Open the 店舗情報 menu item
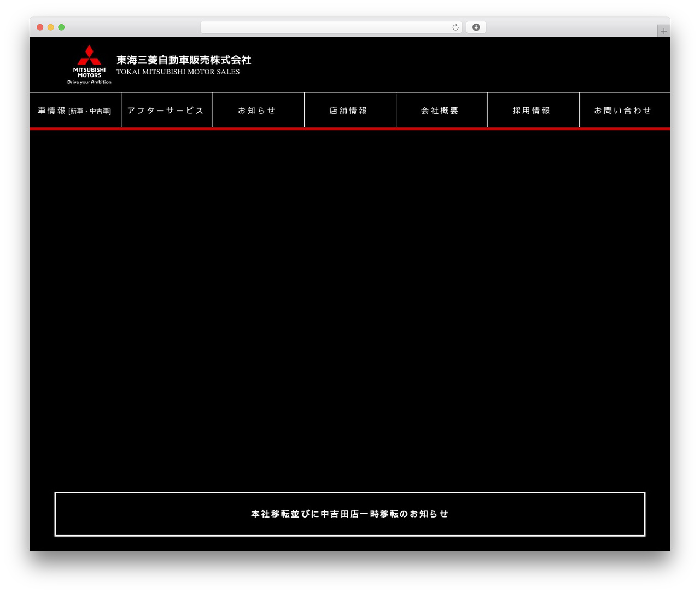Screen dimensions: 700x593 point(350,111)
